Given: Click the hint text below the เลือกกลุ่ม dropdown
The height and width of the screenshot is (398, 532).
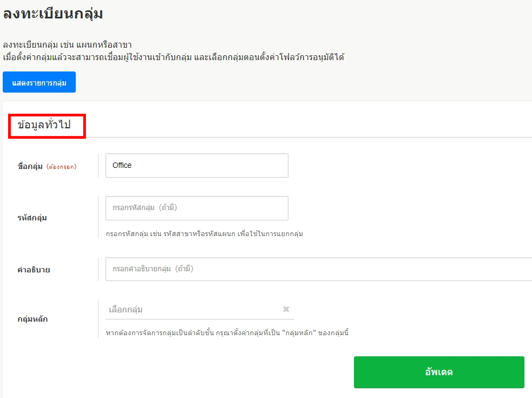Looking at the screenshot, I should click(227, 332).
